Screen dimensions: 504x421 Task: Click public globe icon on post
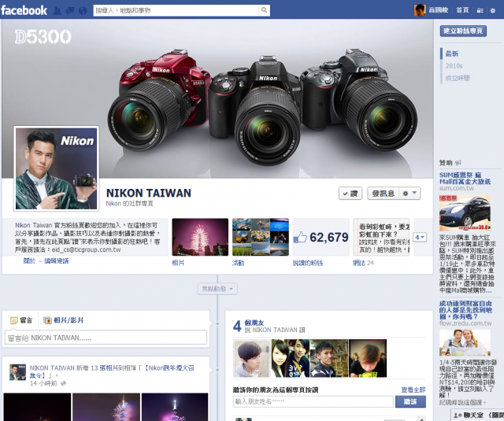click(x=63, y=383)
